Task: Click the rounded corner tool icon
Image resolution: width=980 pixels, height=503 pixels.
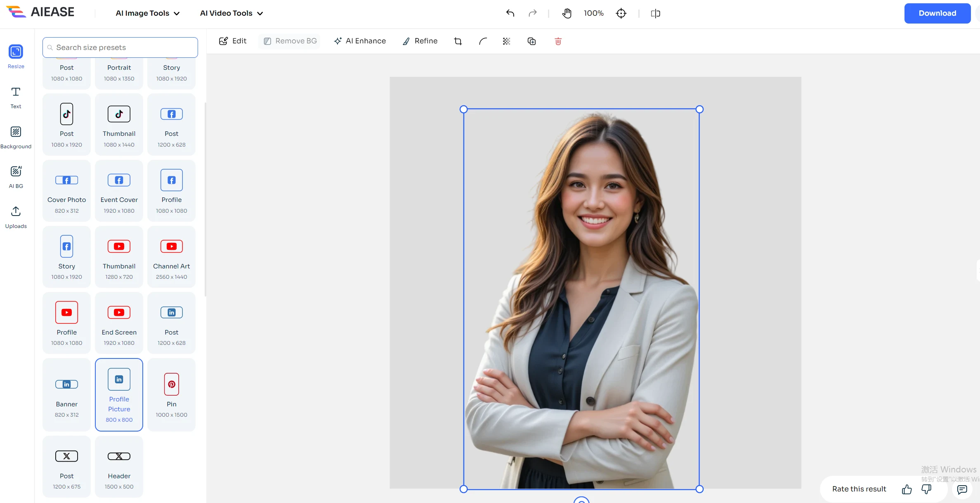Action: coord(483,41)
